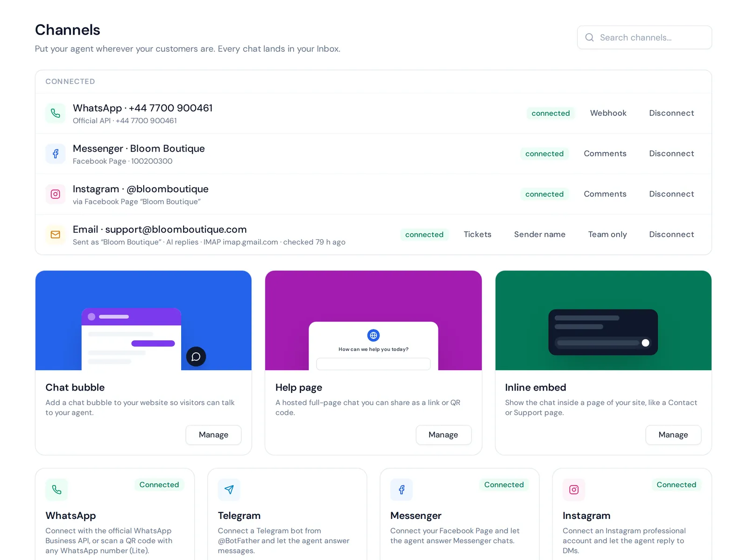This screenshot has width=747, height=560.
Task: Click Connected badge on Instagram card
Action: click(x=677, y=485)
